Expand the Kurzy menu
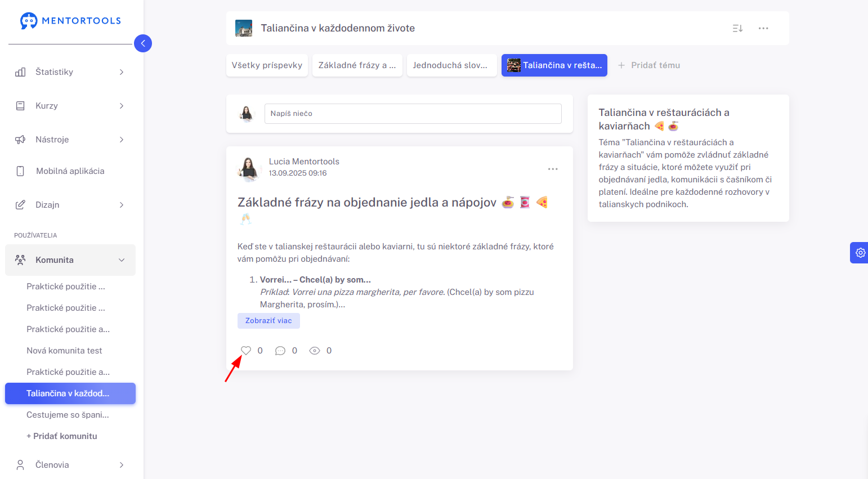This screenshot has width=868, height=479. 70,106
